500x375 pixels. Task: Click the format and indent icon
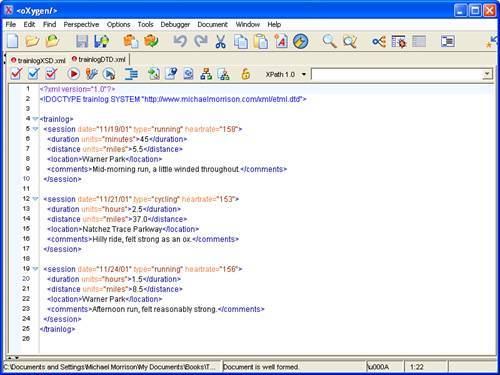click(x=131, y=74)
